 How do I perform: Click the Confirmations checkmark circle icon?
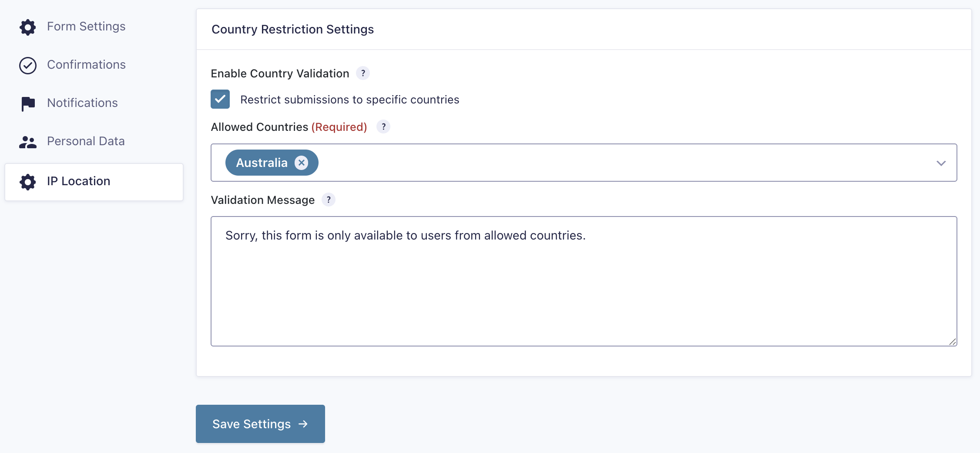pyautogui.click(x=28, y=65)
